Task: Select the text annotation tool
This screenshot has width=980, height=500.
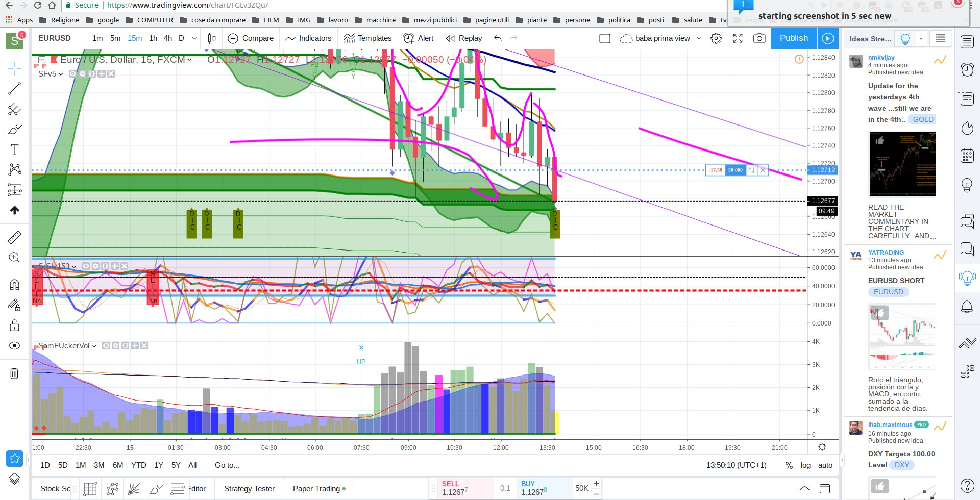Action: pyautogui.click(x=14, y=149)
